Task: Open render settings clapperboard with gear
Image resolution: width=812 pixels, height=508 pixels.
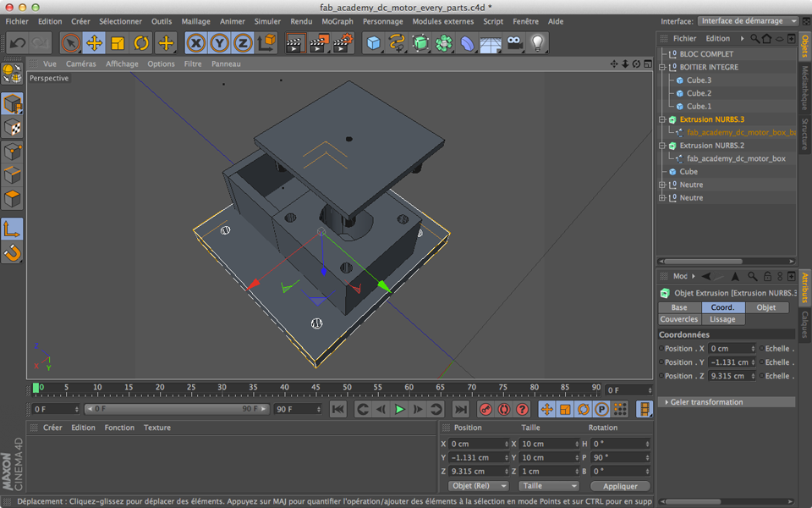Action: pos(343,42)
